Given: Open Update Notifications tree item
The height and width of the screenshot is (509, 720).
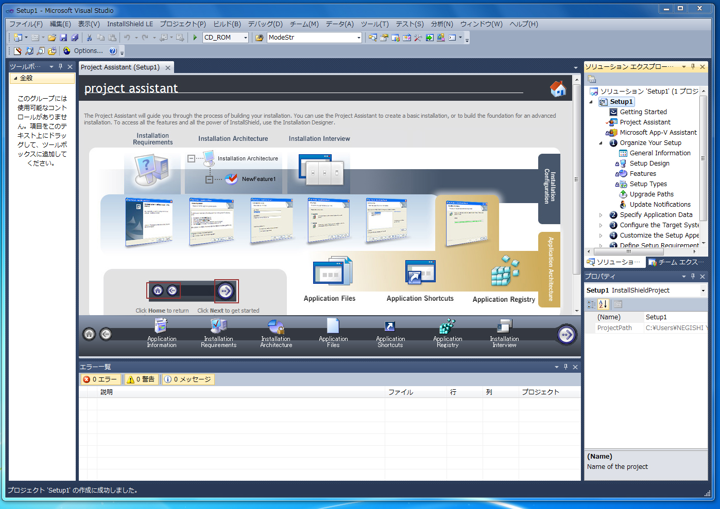Looking at the screenshot, I should 659,204.
